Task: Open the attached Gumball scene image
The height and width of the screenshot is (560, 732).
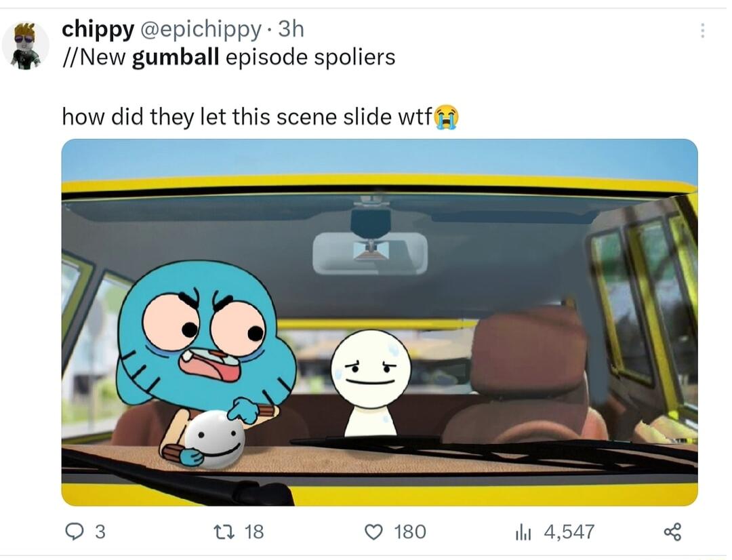Action: click(380, 319)
